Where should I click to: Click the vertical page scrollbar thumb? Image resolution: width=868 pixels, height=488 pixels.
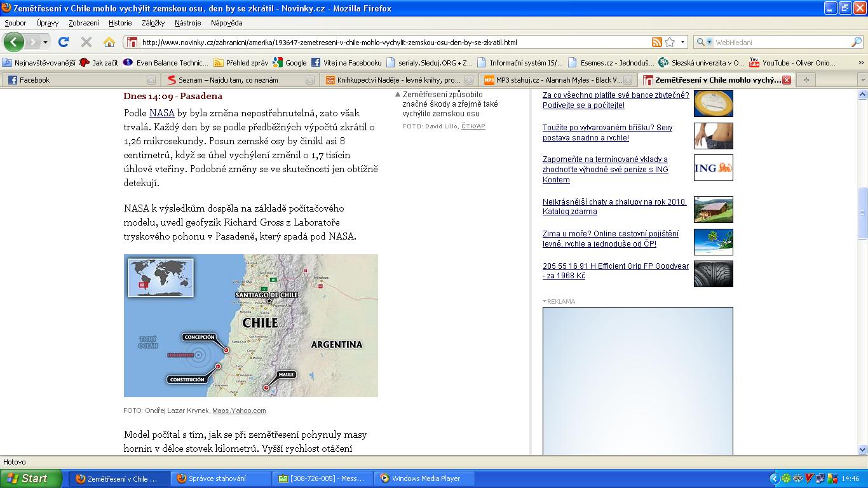click(x=862, y=213)
